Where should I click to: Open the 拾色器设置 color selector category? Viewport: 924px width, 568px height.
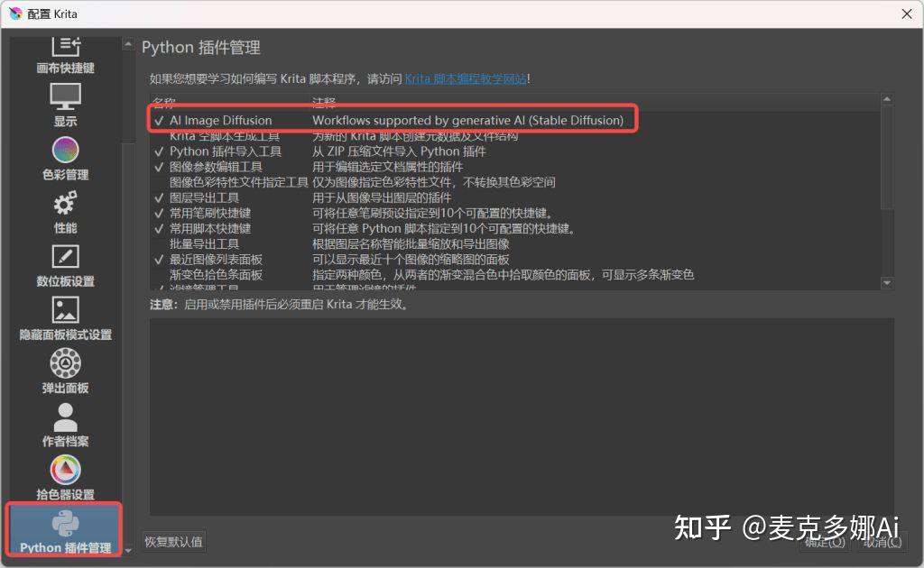(x=65, y=478)
